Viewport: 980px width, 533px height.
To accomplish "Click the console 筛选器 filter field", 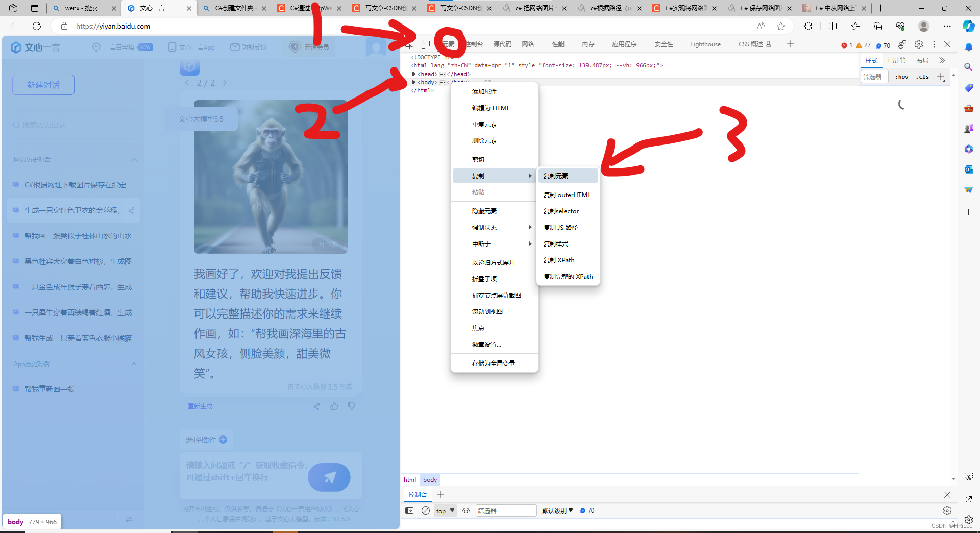I will tap(506, 511).
